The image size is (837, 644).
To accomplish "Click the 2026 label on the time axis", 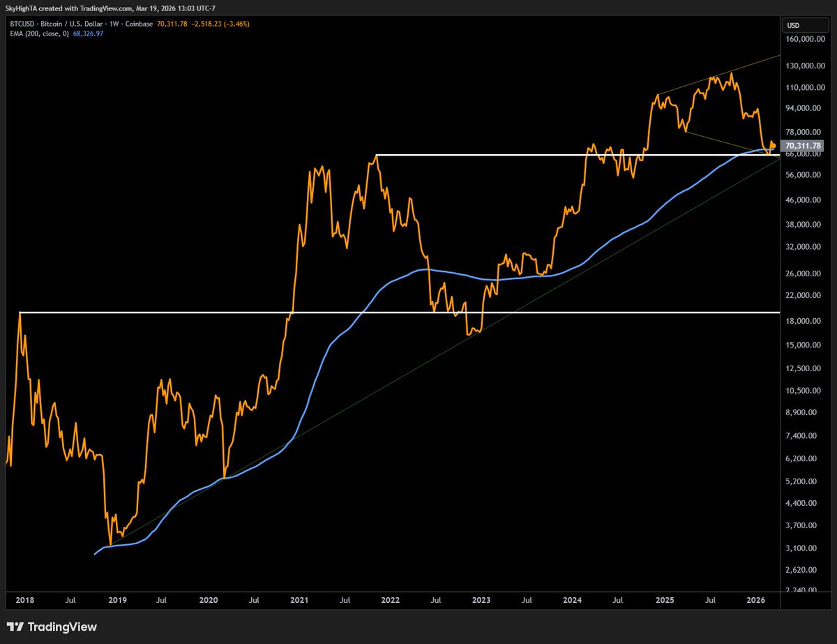I will pos(757,600).
